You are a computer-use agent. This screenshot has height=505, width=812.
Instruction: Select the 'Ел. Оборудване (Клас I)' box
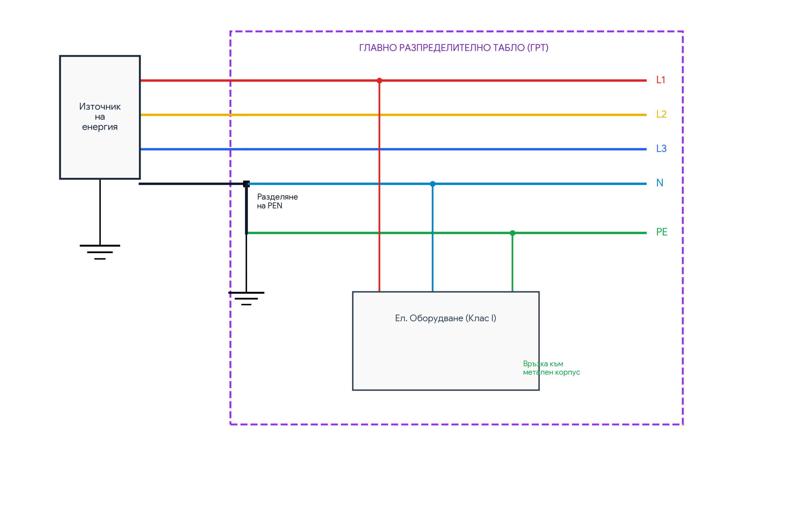tap(446, 341)
